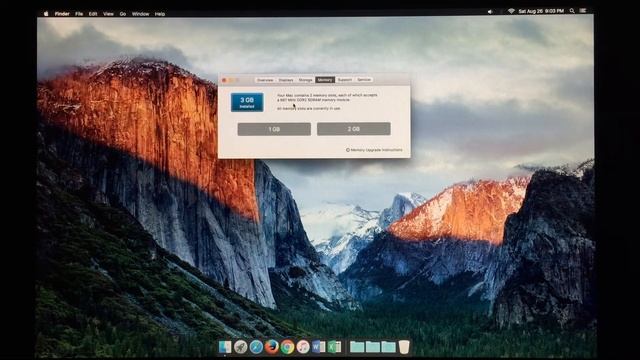Open the middle folder stack in Dock

pyautogui.click(x=373, y=347)
